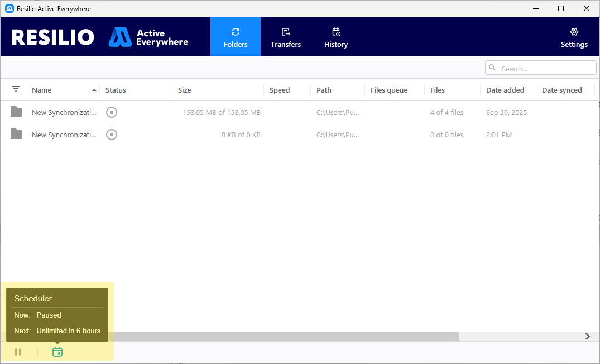Click the second row's folder icon

pyautogui.click(x=16, y=135)
